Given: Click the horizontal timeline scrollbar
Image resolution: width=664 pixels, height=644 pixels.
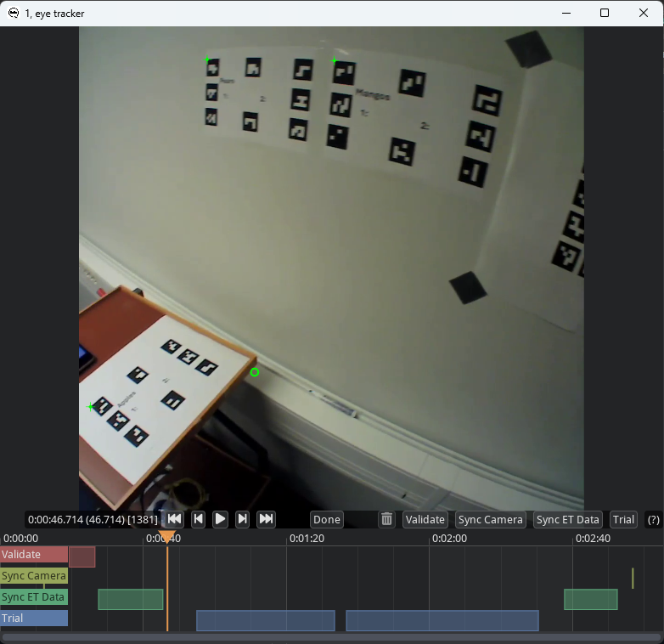Looking at the screenshot, I should tap(331, 638).
